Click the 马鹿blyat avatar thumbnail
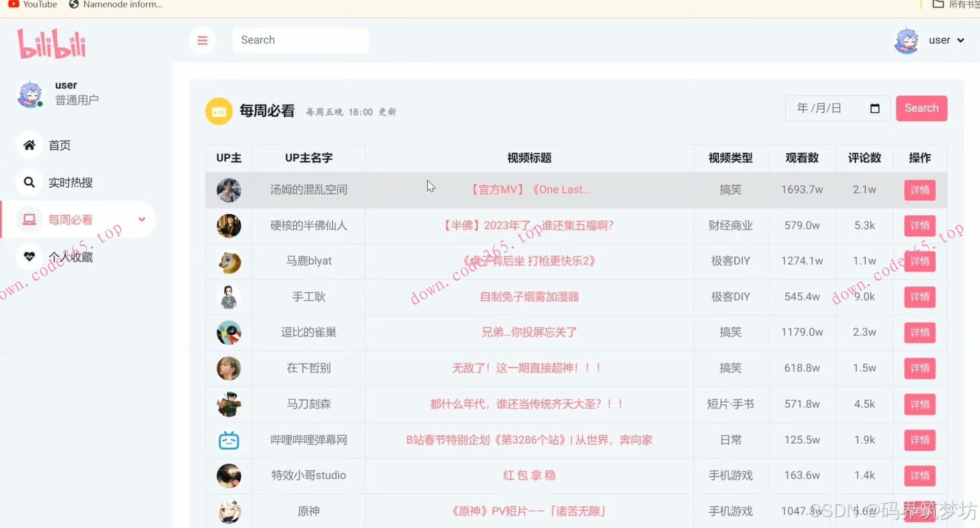 229,261
